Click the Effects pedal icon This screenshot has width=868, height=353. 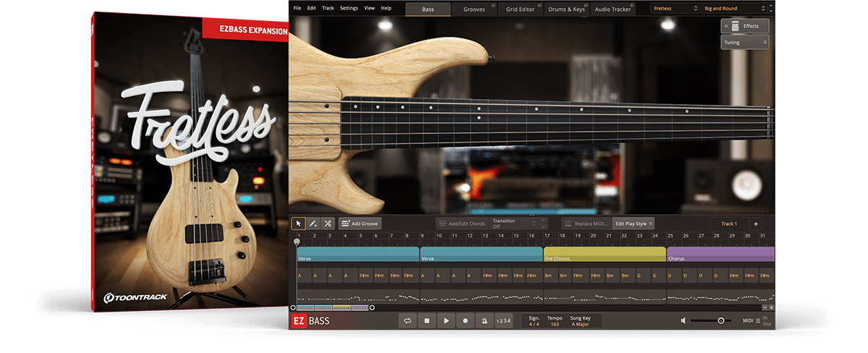tap(735, 26)
